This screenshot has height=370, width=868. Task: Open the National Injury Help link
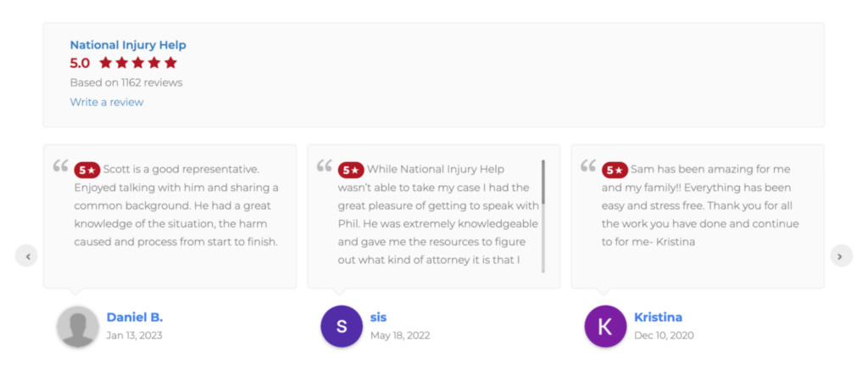[x=128, y=46]
